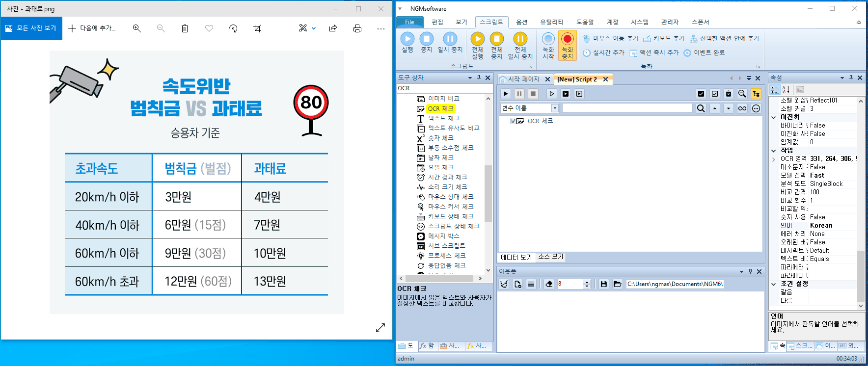This screenshot has height=366, width=868.
Task: Print the photo from Photos toolbar
Action: tap(357, 28)
